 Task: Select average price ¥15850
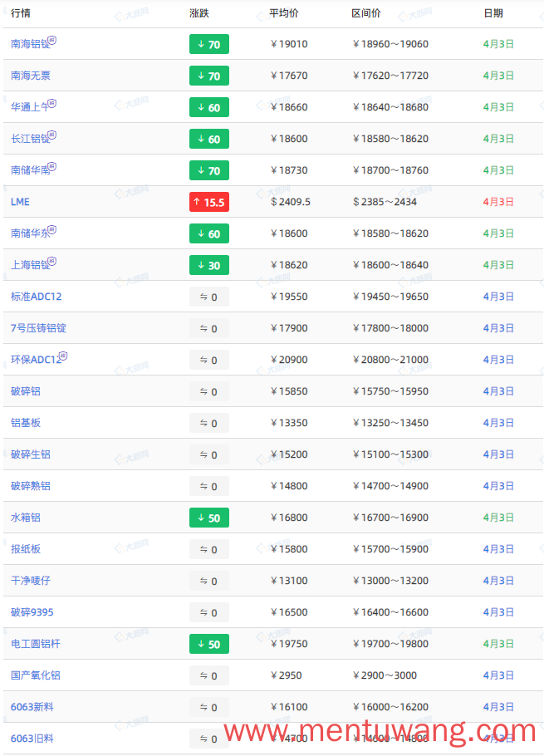coord(289,391)
